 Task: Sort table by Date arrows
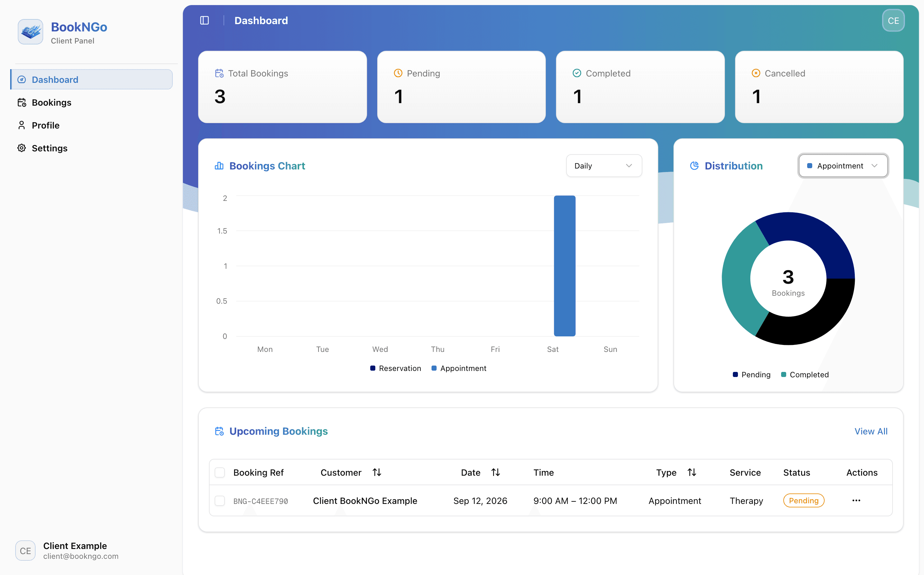click(x=495, y=472)
